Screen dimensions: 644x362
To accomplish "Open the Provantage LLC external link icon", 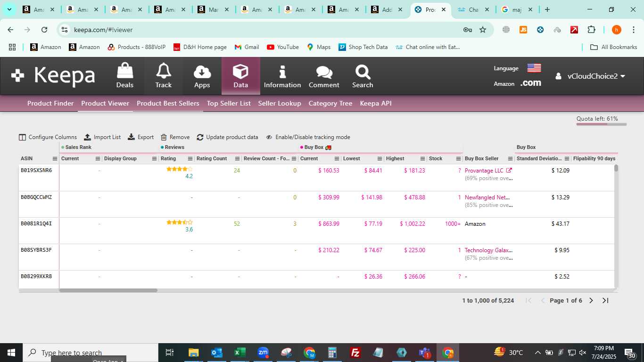I will 509,171.
